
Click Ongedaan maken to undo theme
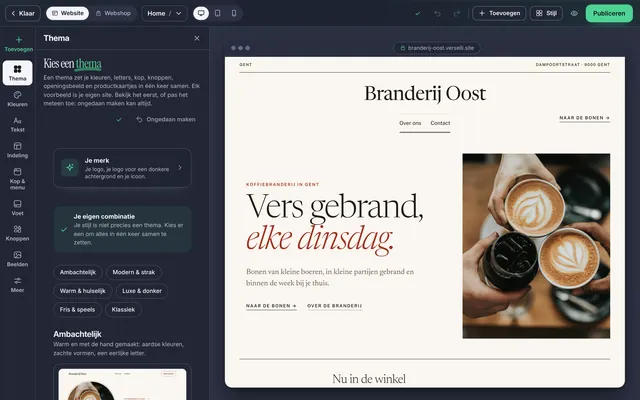(166, 120)
